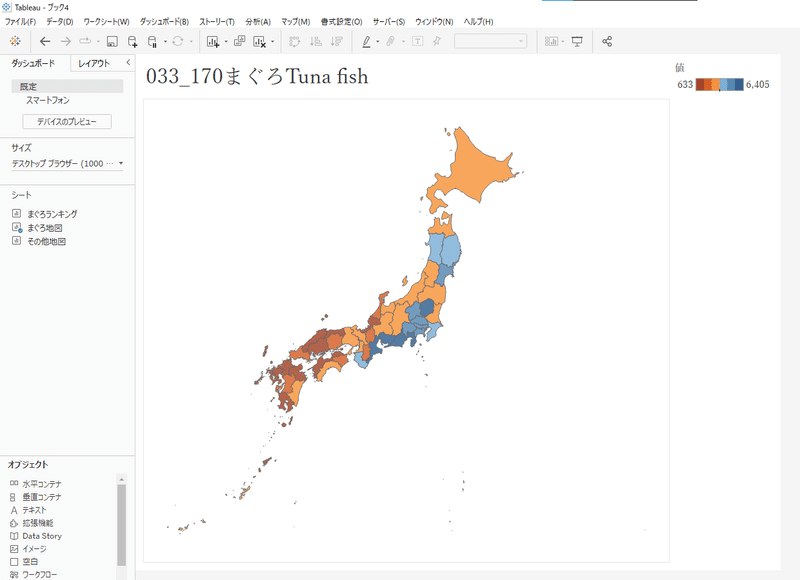This screenshot has width=800, height=580.
Task: Select the まぐろ地図 sheet
Action: [38, 228]
